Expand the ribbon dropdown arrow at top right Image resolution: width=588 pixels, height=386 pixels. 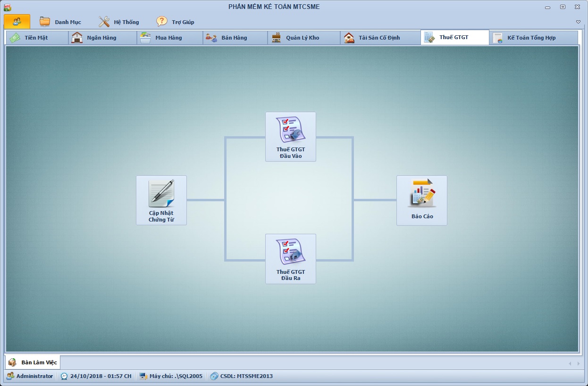(578, 22)
